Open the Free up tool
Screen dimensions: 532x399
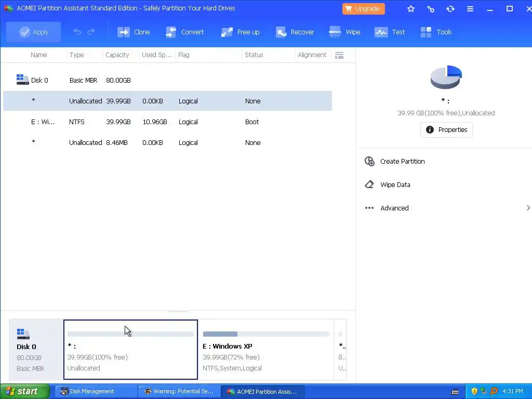tap(240, 32)
